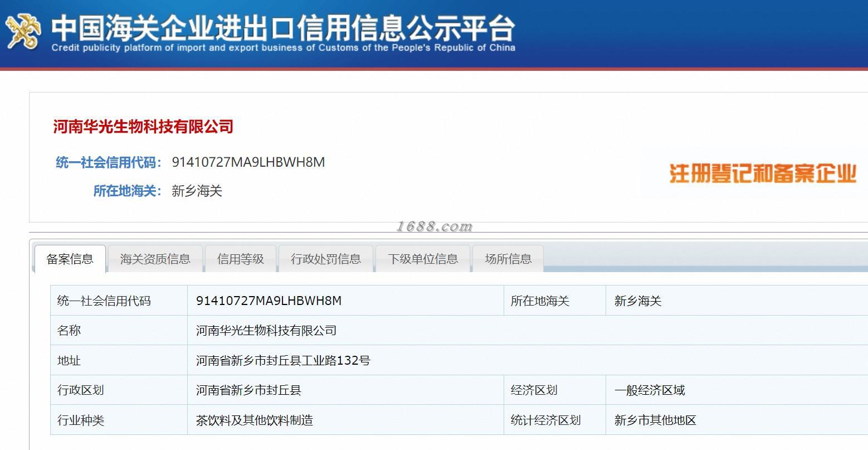Click the table cell value 新乡海关
The image size is (868, 450).
tap(638, 301)
